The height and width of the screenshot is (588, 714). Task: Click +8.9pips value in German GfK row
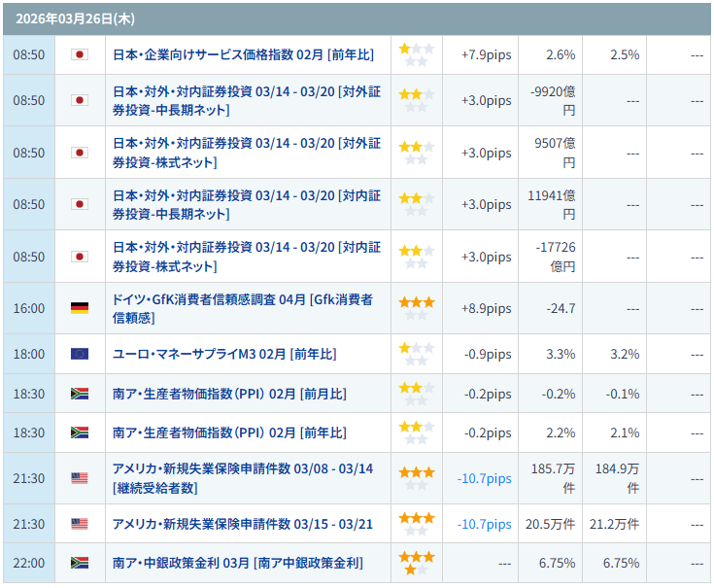pyautogui.click(x=485, y=308)
